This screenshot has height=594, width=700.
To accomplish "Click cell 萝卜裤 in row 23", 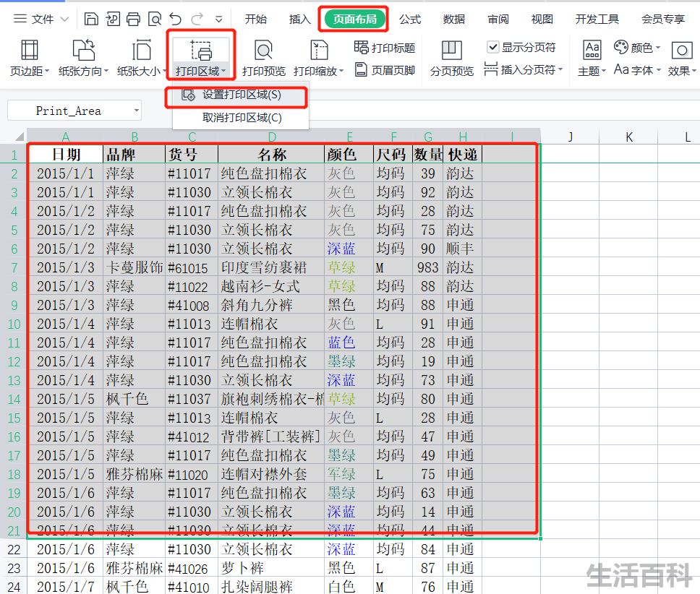I will [x=271, y=568].
